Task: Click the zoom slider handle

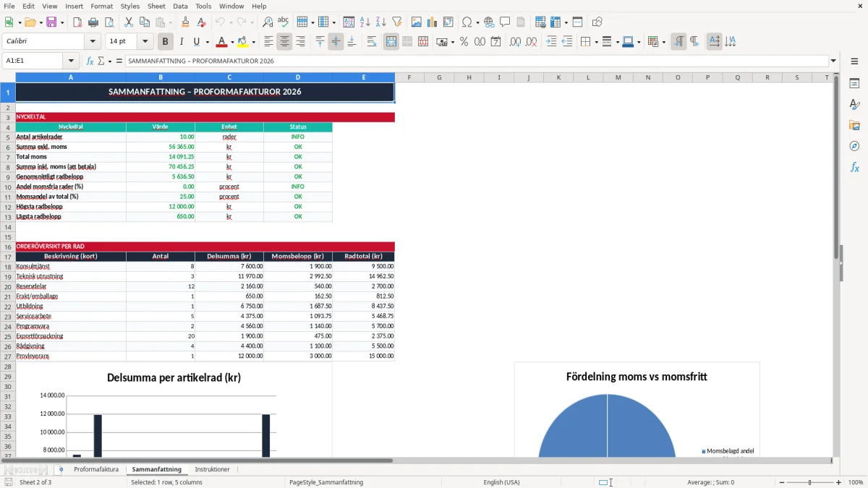Action: [810, 482]
